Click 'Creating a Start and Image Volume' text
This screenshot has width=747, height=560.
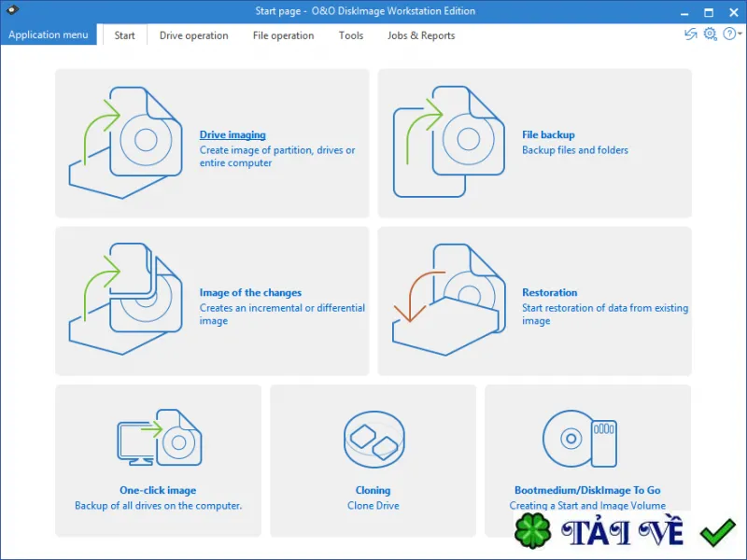(x=587, y=506)
